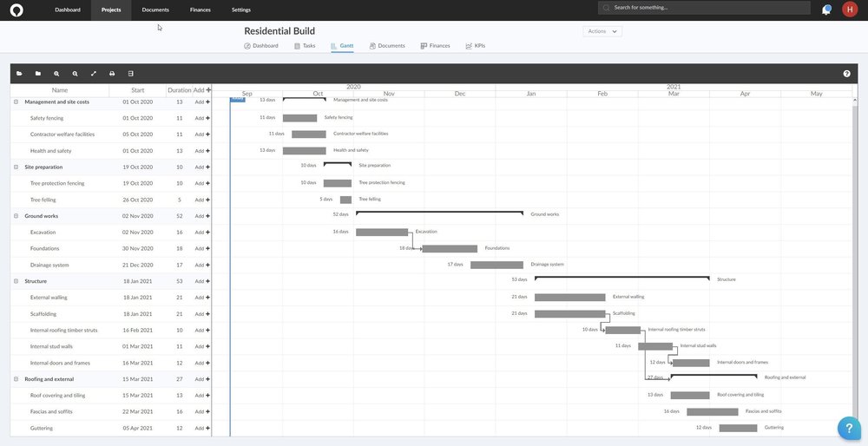Click the Name column header
Screen dimensions: 868x446
60,90
